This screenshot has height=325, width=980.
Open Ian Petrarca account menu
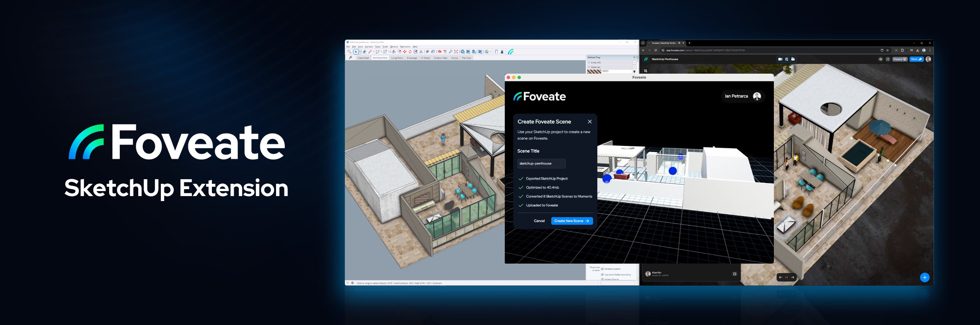tap(742, 96)
